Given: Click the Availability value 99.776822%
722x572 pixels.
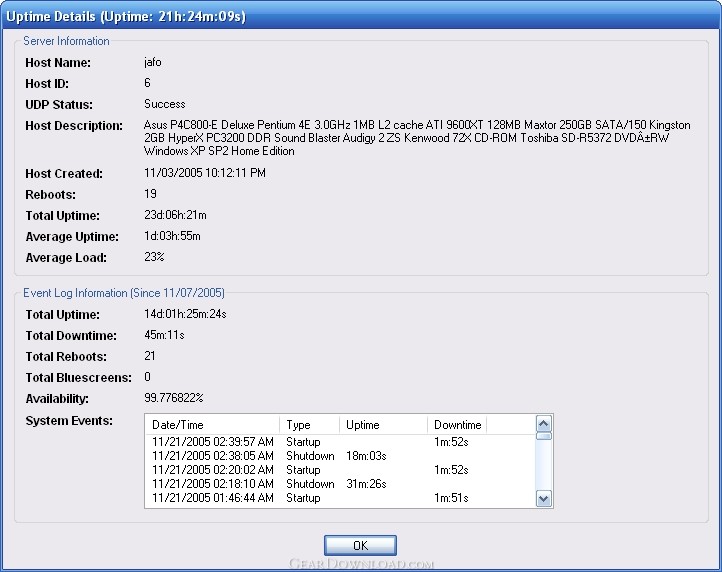Looking at the screenshot, I should pos(174,398).
